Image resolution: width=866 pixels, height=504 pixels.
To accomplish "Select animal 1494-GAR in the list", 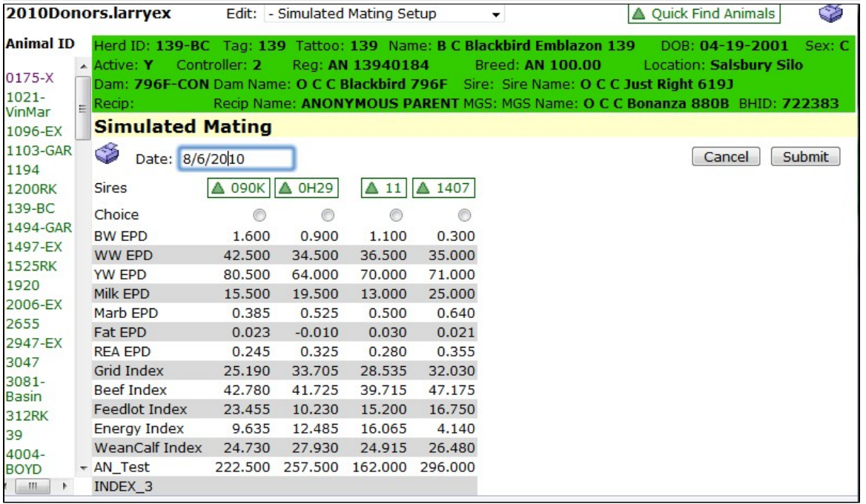I will (39, 228).
